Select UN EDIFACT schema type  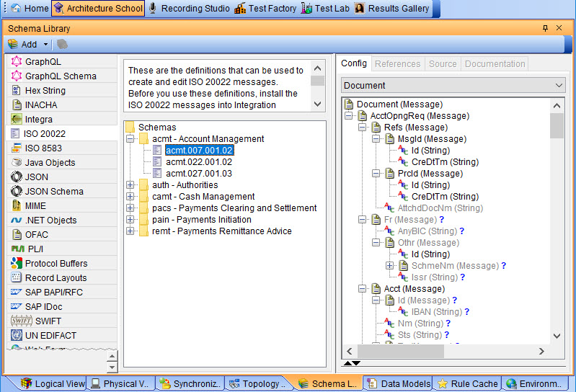click(x=61, y=336)
